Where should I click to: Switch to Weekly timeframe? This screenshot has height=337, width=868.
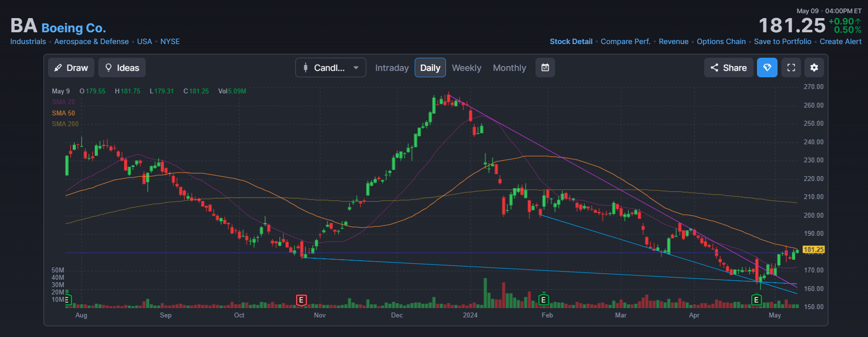467,68
